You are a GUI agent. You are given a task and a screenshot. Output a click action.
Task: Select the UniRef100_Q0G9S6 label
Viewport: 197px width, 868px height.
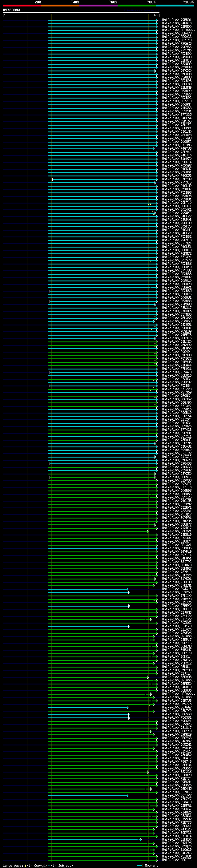point(177,47)
